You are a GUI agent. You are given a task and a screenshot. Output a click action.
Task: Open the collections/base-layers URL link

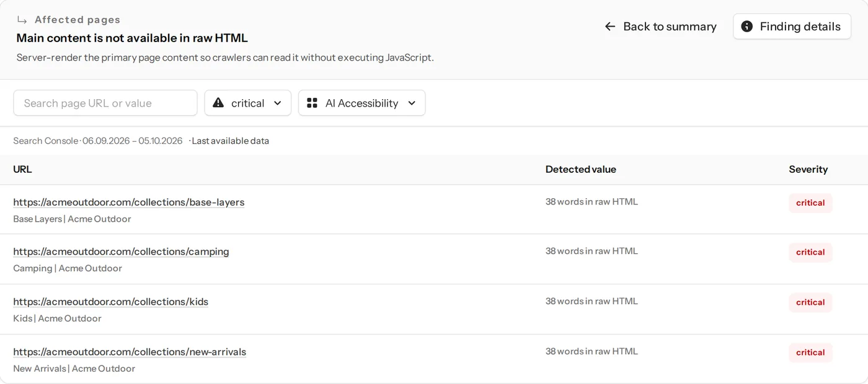coord(129,202)
